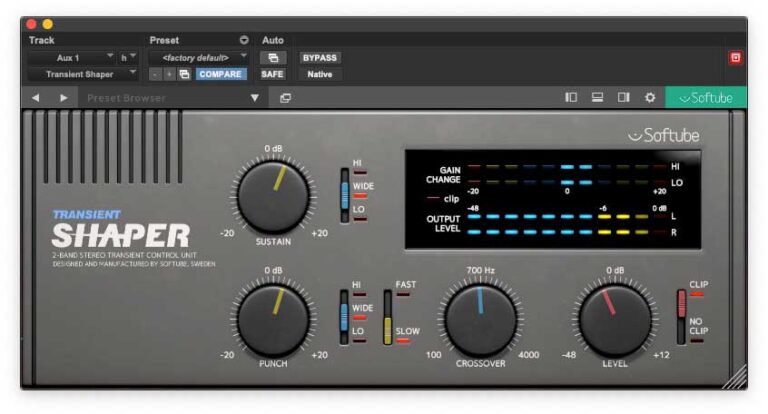Image resolution: width=768 pixels, height=414 pixels.
Task: Open the factory default preset dropdown
Action: pyautogui.click(x=198, y=58)
